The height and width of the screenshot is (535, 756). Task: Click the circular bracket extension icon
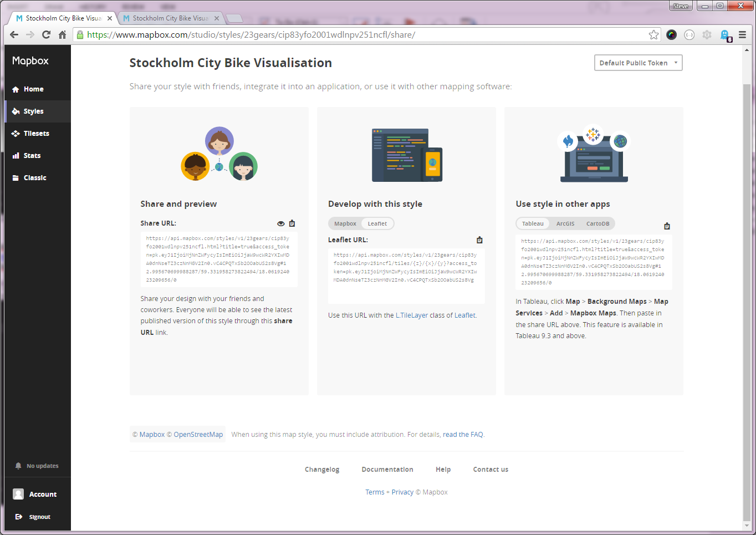[689, 35]
